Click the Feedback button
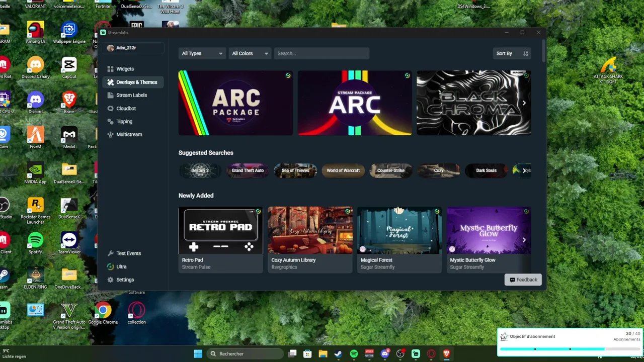Viewport: 644px width, 362px height. click(523, 280)
